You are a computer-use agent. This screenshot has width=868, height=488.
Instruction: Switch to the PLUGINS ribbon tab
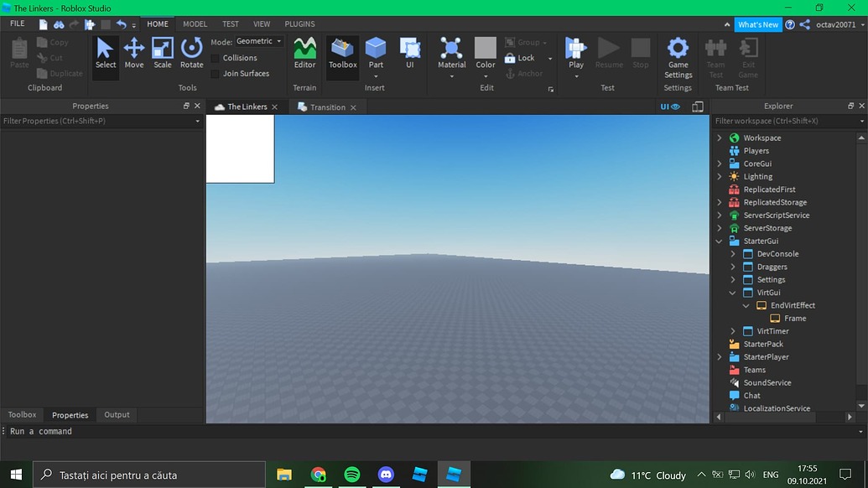[299, 24]
